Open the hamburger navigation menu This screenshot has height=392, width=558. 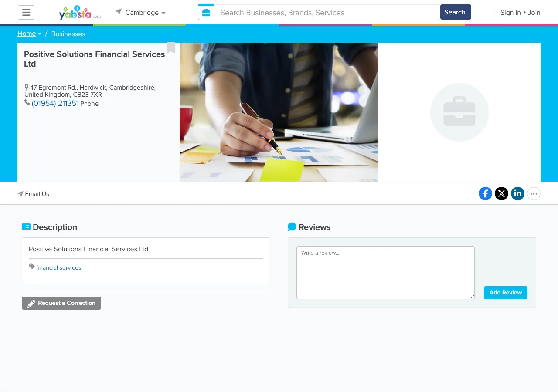[x=26, y=12]
